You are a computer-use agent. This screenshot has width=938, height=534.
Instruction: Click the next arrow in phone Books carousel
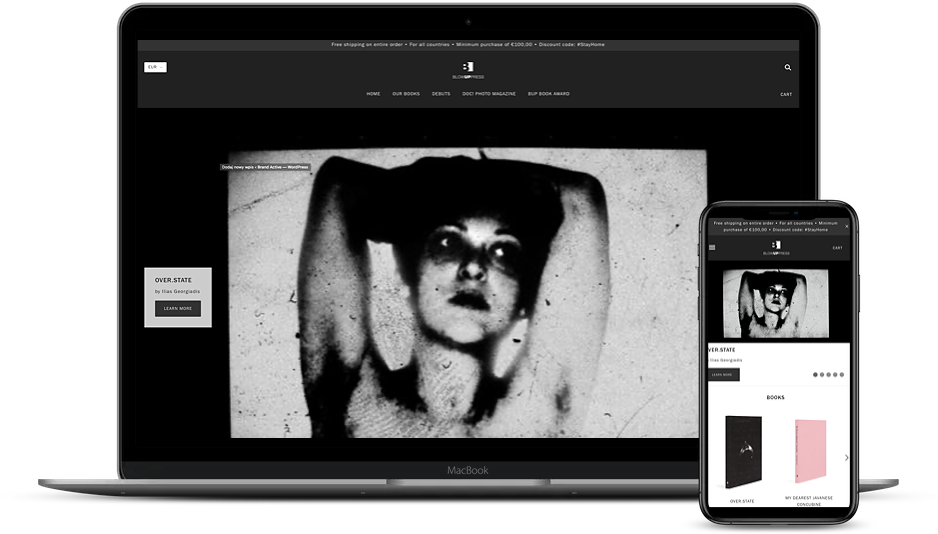846,458
